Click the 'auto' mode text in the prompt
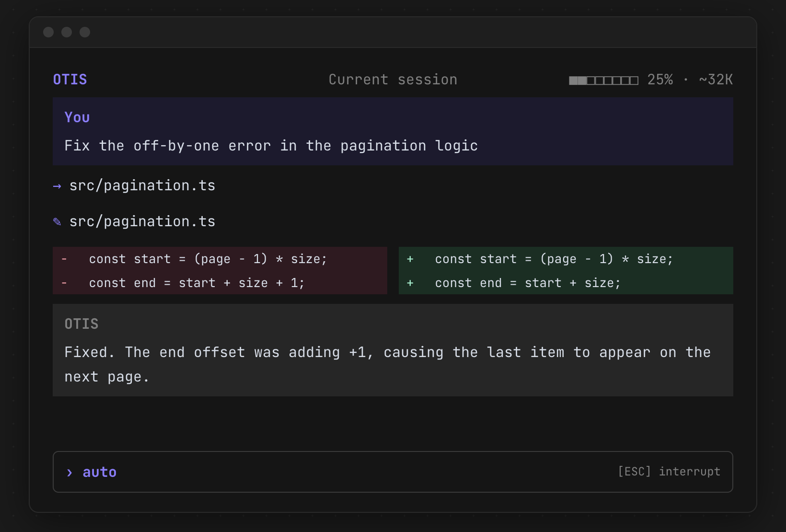This screenshot has height=532, width=786. point(100,473)
